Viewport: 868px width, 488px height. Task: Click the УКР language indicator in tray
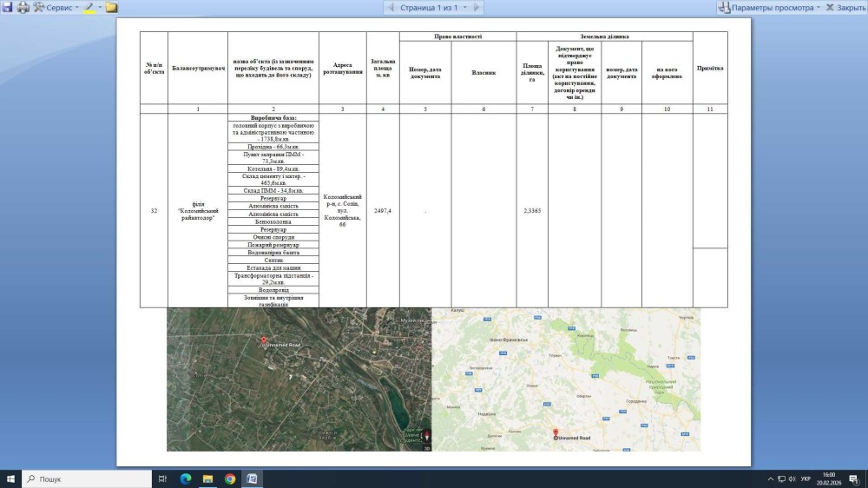(x=806, y=478)
